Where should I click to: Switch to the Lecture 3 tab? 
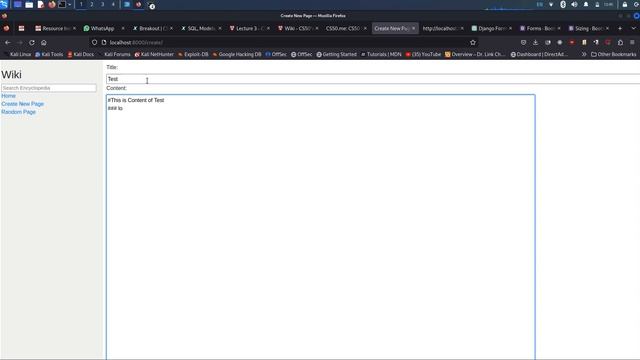click(x=249, y=29)
